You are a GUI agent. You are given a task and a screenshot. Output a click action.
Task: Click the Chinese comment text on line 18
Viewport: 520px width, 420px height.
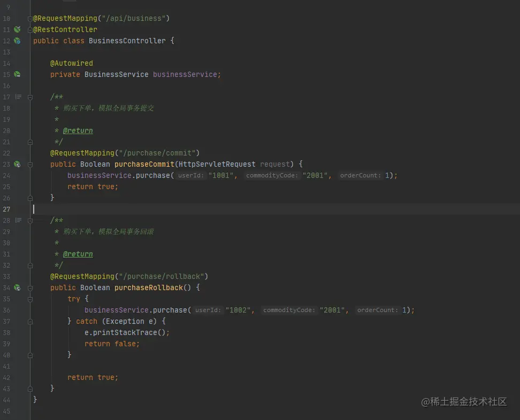click(x=109, y=108)
